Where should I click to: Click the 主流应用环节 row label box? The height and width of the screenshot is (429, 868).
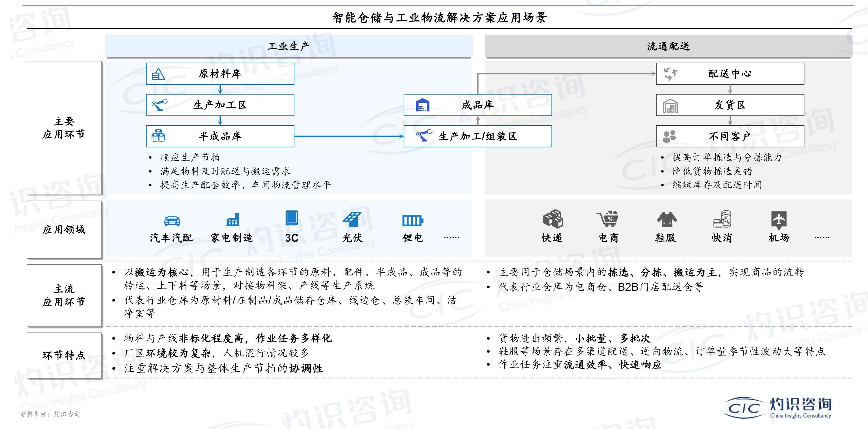pyautogui.click(x=64, y=295)
